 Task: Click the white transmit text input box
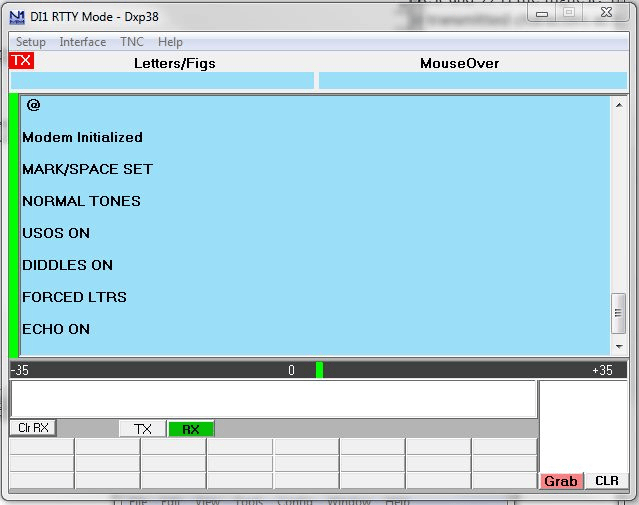pyautogui.click(x=273, y=399)
